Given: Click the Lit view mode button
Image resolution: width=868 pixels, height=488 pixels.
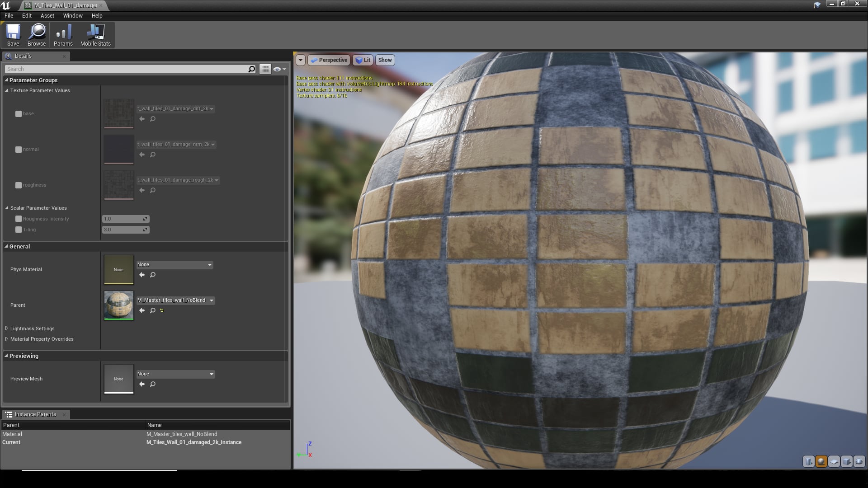Looking at the screenshot, I should click(x=363, y=60).
